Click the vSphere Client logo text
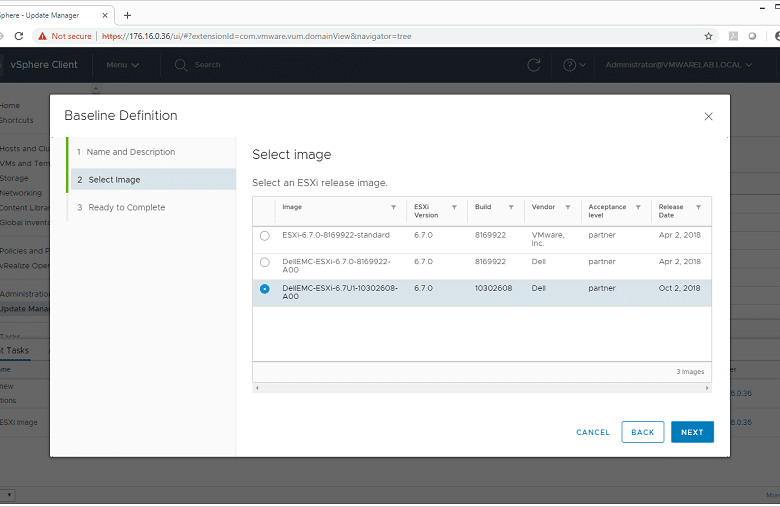This screenshot has height=507, width=780. coord(44,65)
